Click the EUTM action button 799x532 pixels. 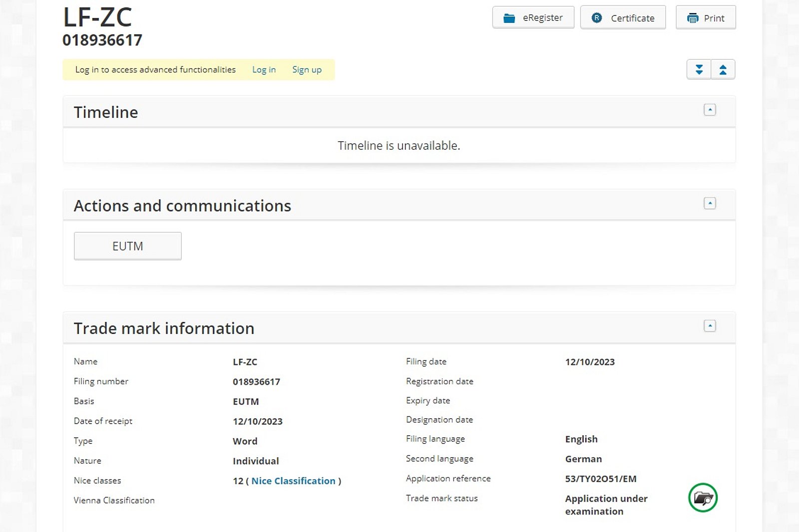pyautogui.click(x=128, y=246)
